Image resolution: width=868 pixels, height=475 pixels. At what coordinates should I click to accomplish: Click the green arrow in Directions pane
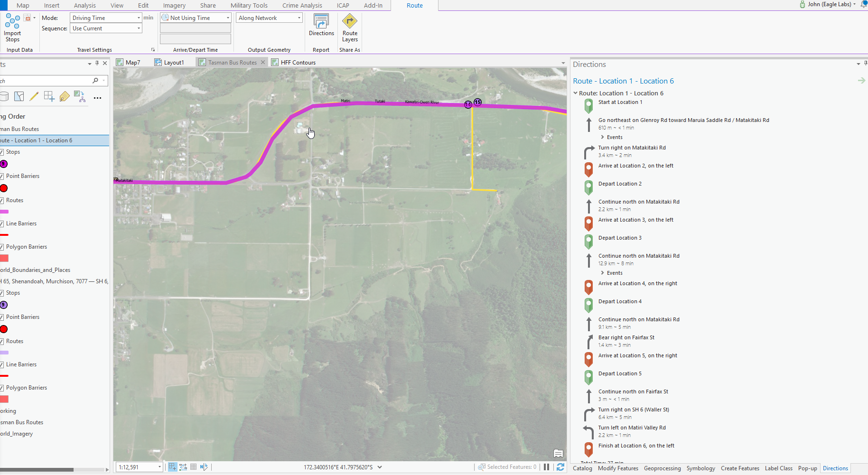pyautogui.click(x=861, y=81)
